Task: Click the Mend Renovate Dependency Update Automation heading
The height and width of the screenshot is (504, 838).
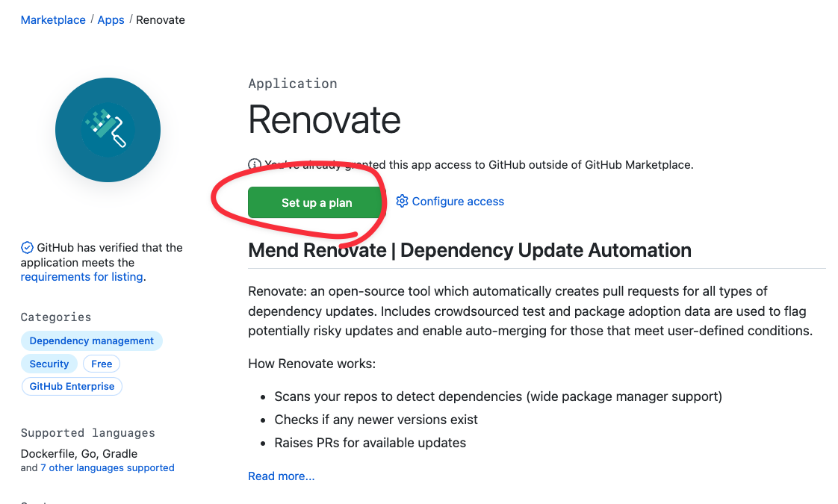Action: click(469, 250)
